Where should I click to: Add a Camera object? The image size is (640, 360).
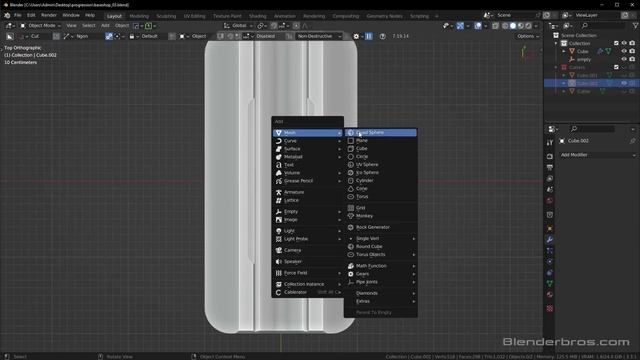pos(308,250)
